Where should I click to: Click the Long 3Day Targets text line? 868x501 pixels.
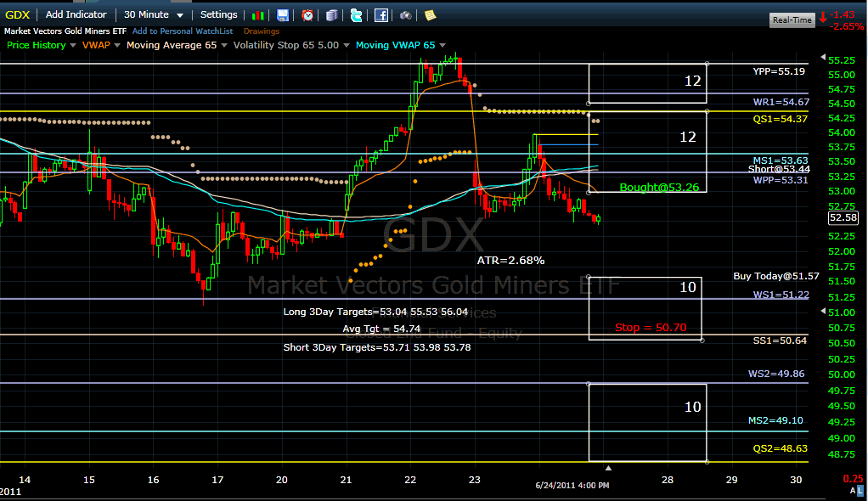(375, 312)
